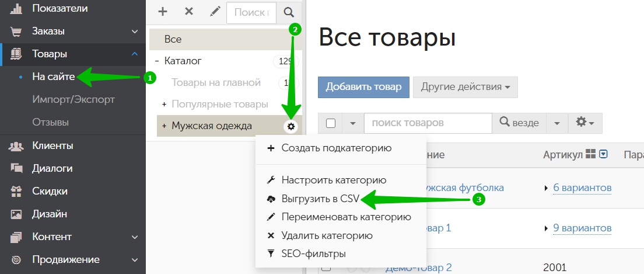Choose Удалить категорию menu entry

(x=327, y=236)
